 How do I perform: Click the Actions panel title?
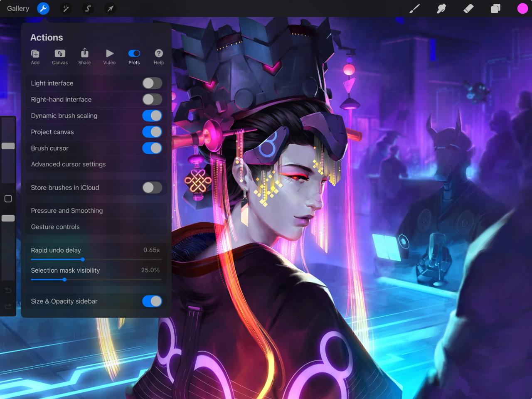47,37
